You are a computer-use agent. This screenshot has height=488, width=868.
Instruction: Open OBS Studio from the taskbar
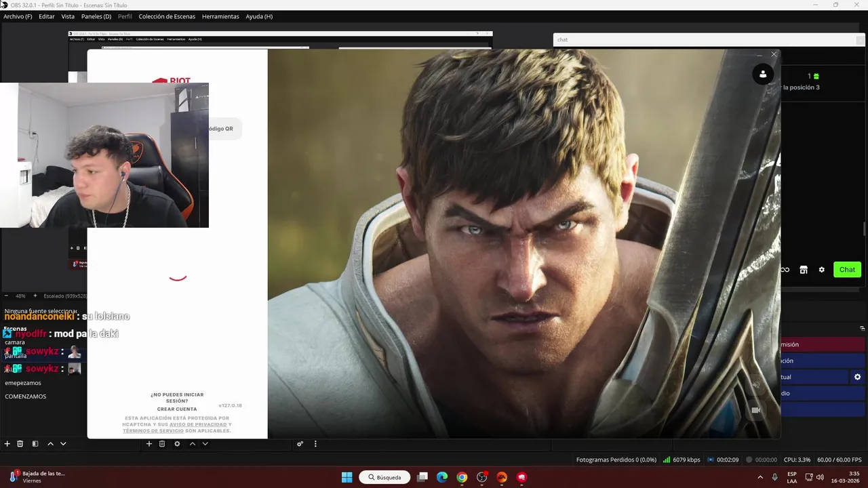pos(482,477)
